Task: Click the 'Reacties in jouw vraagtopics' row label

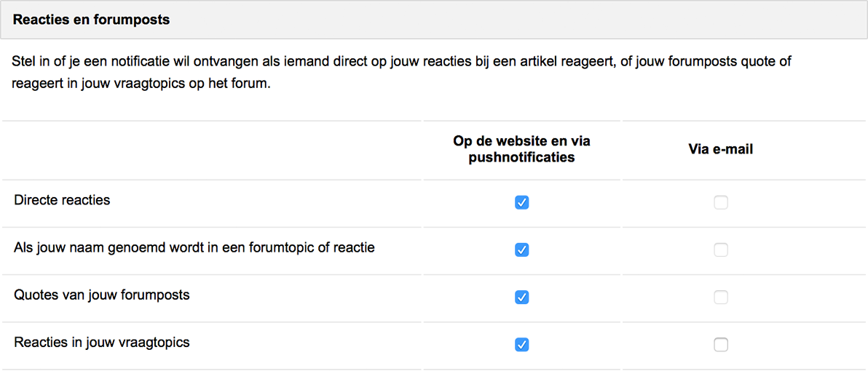Action: click(x=101, y=342)
